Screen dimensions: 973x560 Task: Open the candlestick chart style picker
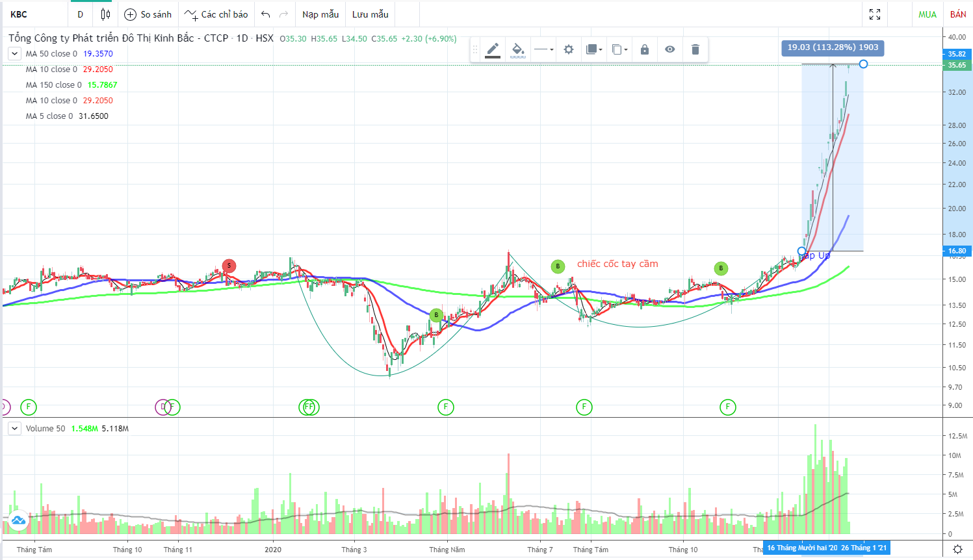click(x=105, y=14)
